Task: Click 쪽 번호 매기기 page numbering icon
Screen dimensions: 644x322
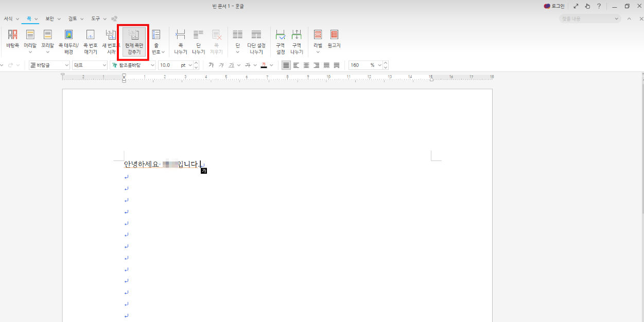Action: coord(90,40)
